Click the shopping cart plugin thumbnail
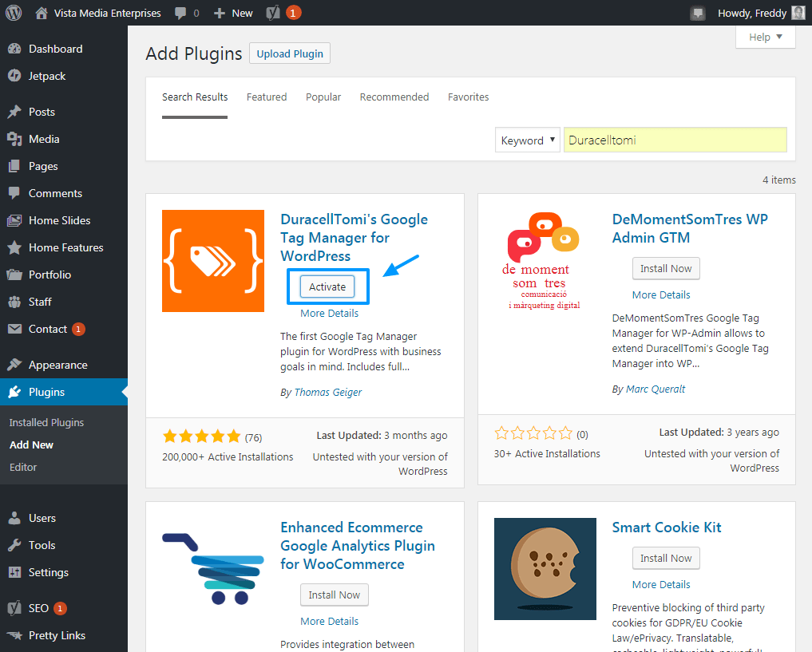 [213, 569]
